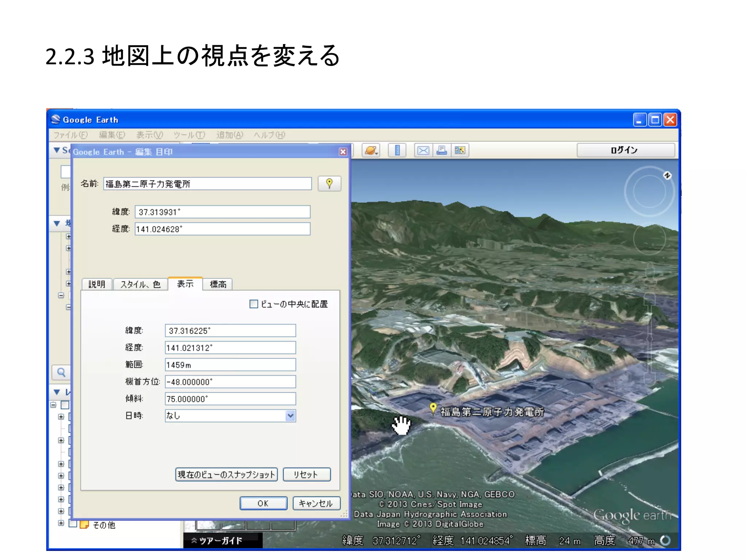Open the 表示(V) menu in menu bar
The image size is (747, 560).
(150, 135)
